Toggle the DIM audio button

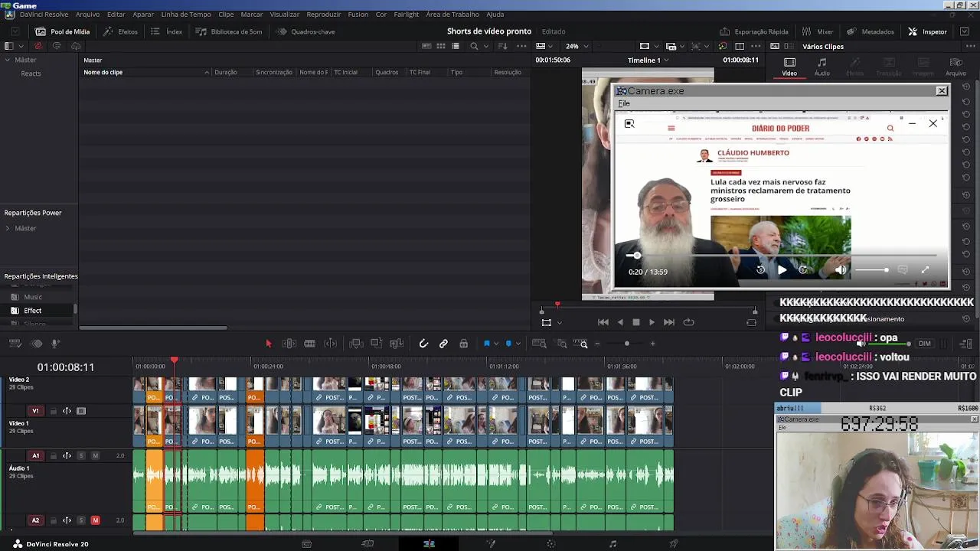(925, 344)
